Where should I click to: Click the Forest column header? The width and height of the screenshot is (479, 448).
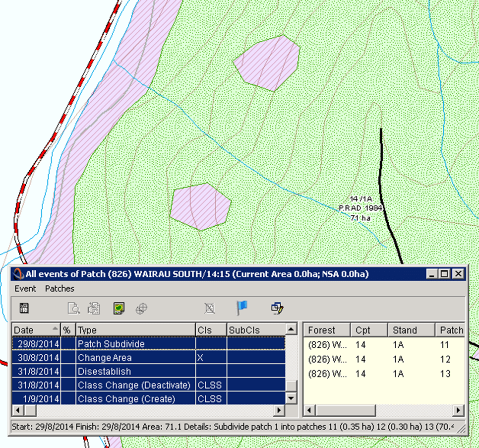pos(327,330)
